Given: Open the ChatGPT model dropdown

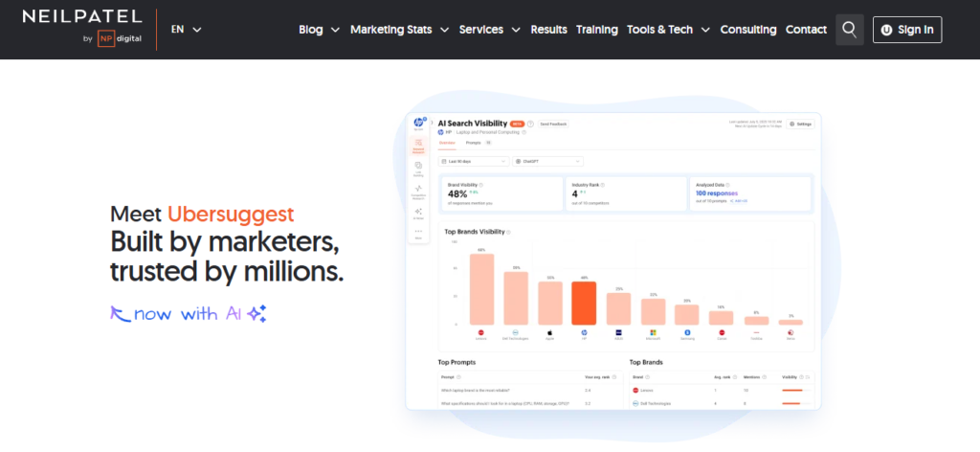Looking at the screenshot, I should pos(547,161).
